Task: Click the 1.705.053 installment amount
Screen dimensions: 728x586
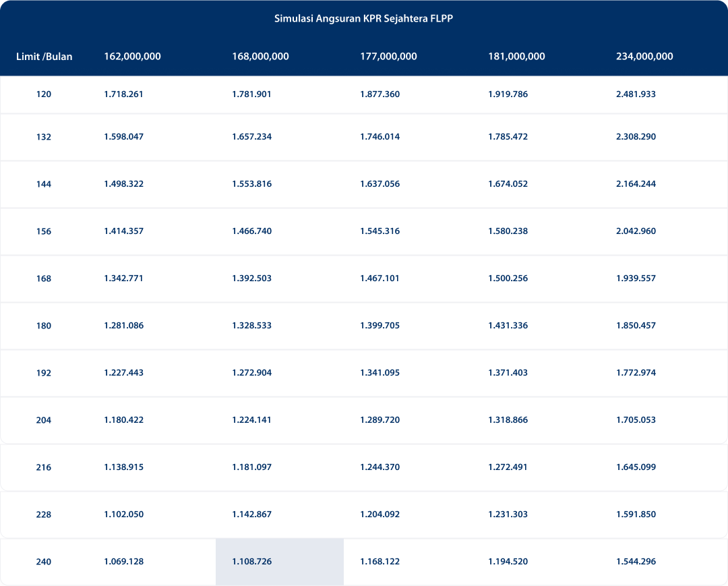Action: (x=636, y=420)
